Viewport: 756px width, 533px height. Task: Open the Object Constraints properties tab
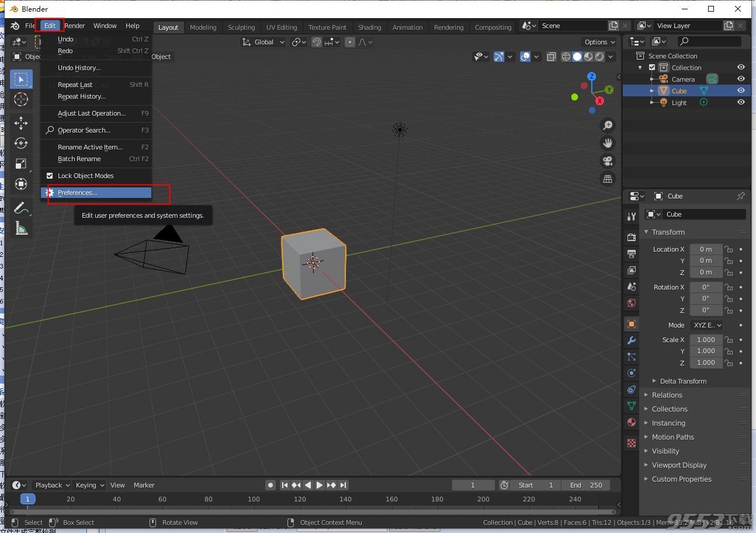tap(632, 389)
